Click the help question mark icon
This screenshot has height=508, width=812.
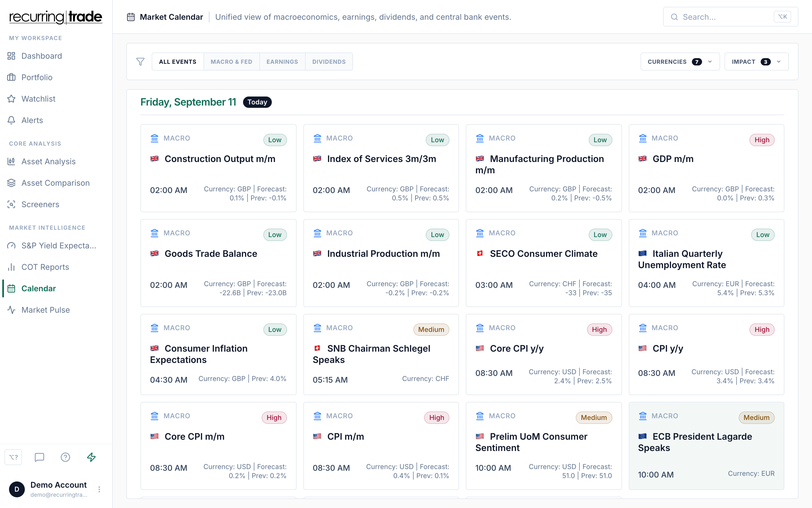pyautogui.click(x=65, y=457)
